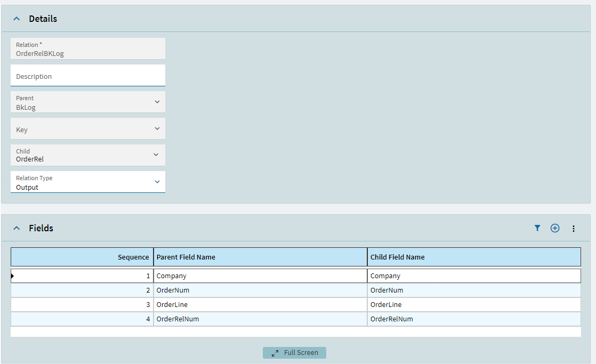Click the Parent Field Name column header
Viewport: 596px width, 364px height.
pyautogui.click(x=186, y=256)
